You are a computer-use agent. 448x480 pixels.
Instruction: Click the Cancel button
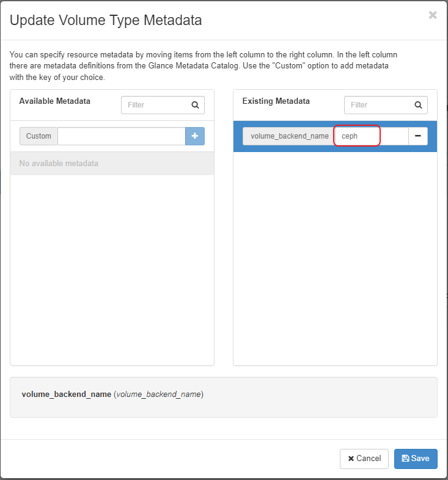pos(364,459)
